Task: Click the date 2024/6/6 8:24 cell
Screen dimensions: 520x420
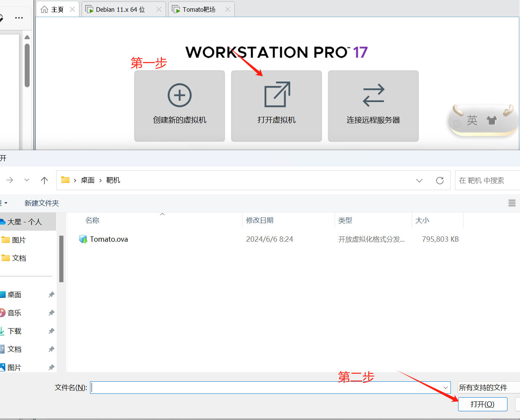Action: [270, 239]
